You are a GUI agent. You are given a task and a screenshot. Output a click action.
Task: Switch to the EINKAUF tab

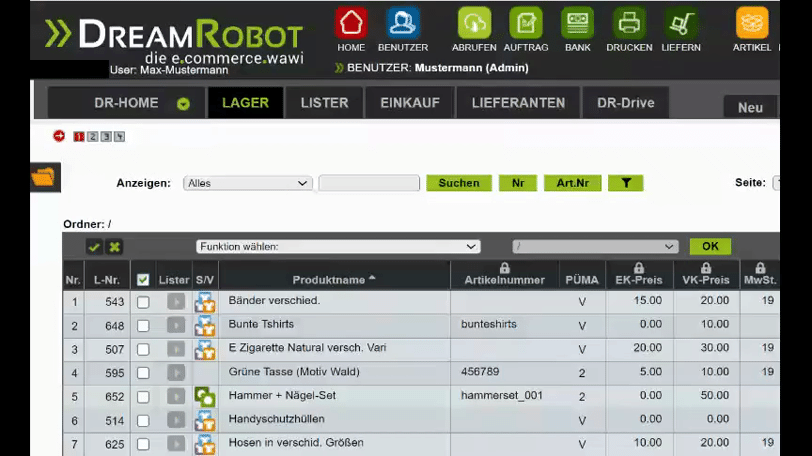(410, 103)
